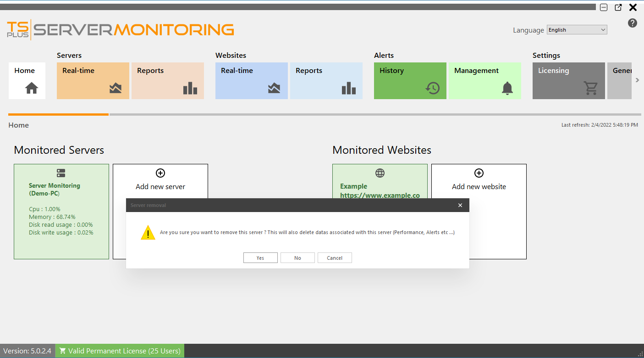This screenshot has width=644, height=358.
Task: Click the orange progress bar under Home
Action: click(x=58, y=114)
